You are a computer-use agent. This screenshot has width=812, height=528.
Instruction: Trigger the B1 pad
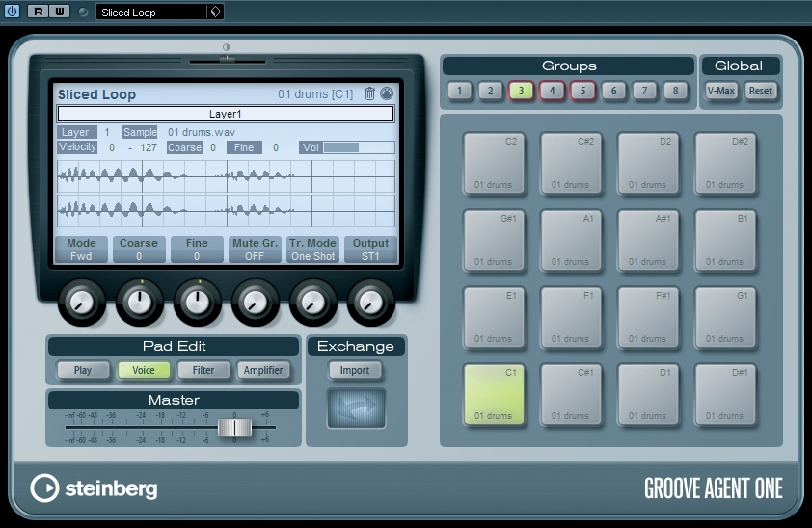pos(725,241)
